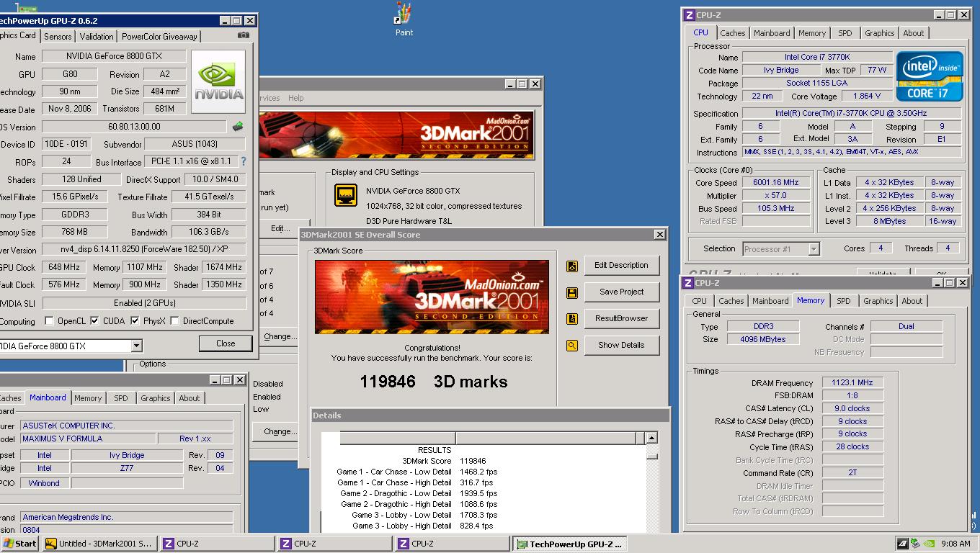980x553 pixels.
Task: Open Help menu in 3DMark2001 window
Action: pyautogui.click(x=296, y=98)
